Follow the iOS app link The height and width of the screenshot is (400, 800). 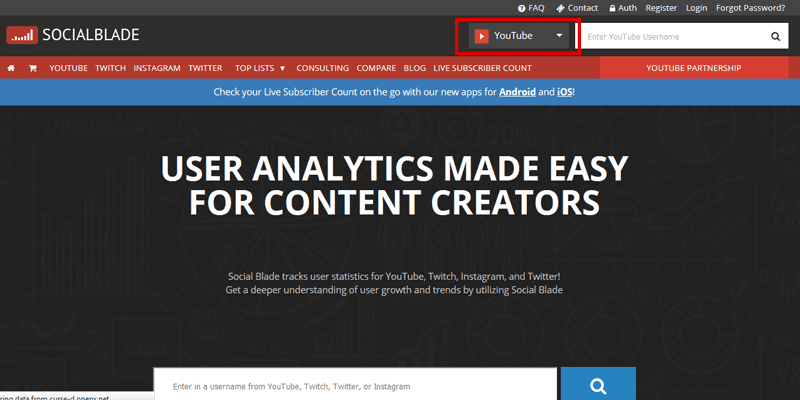pyautogui.click(x=564, y=92)
